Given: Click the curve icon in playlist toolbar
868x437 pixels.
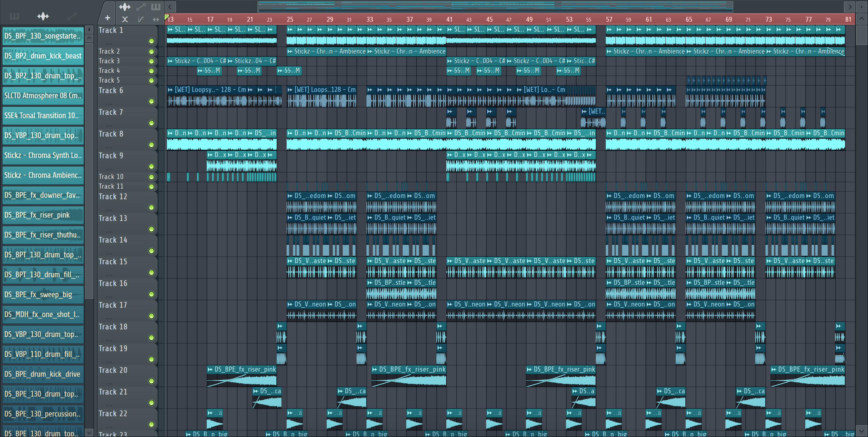Looking at the screenshot, I should point(141,19).
